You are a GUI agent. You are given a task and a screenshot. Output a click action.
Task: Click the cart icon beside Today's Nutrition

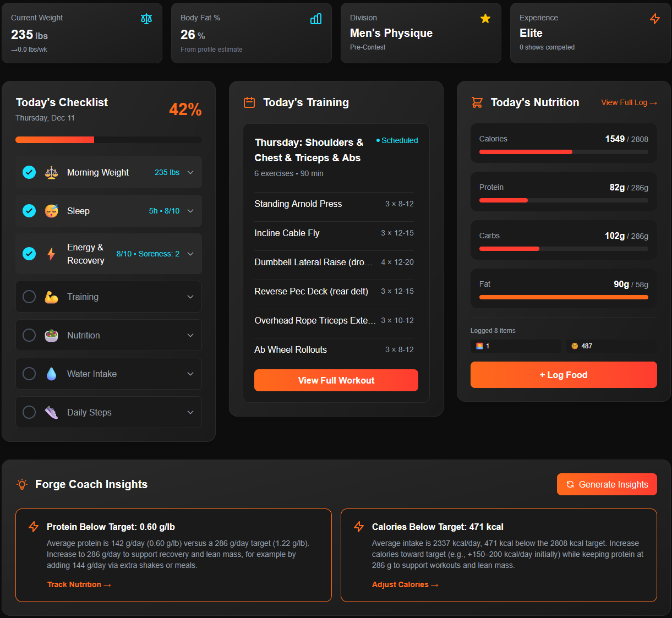pyautogui.click(x=477, y=102)
